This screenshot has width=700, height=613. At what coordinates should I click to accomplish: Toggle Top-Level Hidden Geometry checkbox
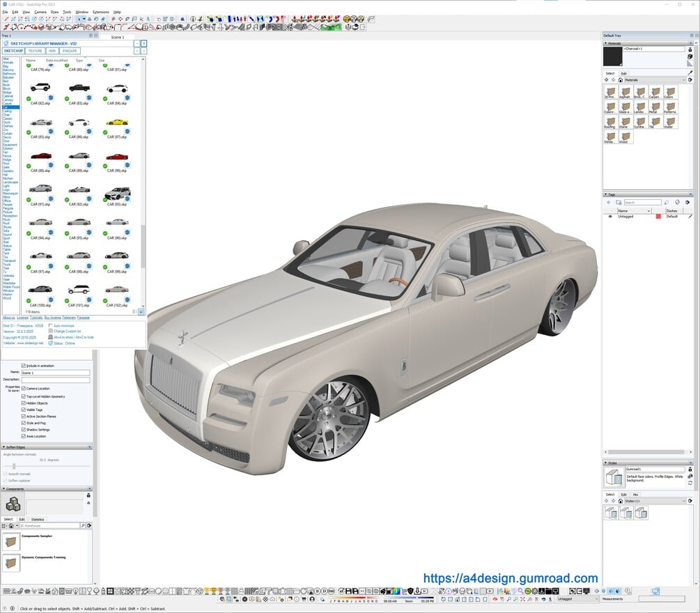(24, 396)
